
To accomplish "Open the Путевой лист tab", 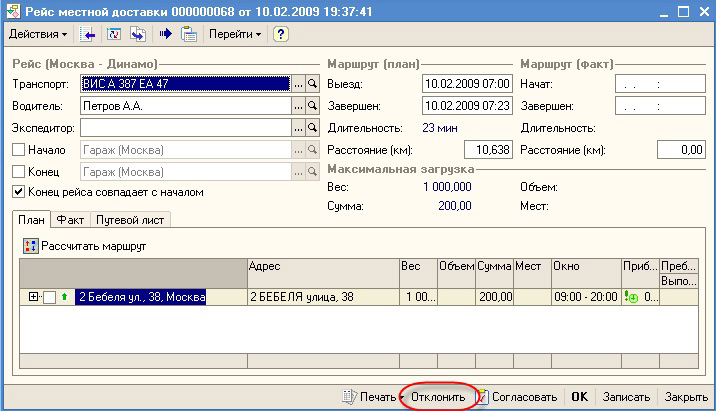I will tap(130, 220).
